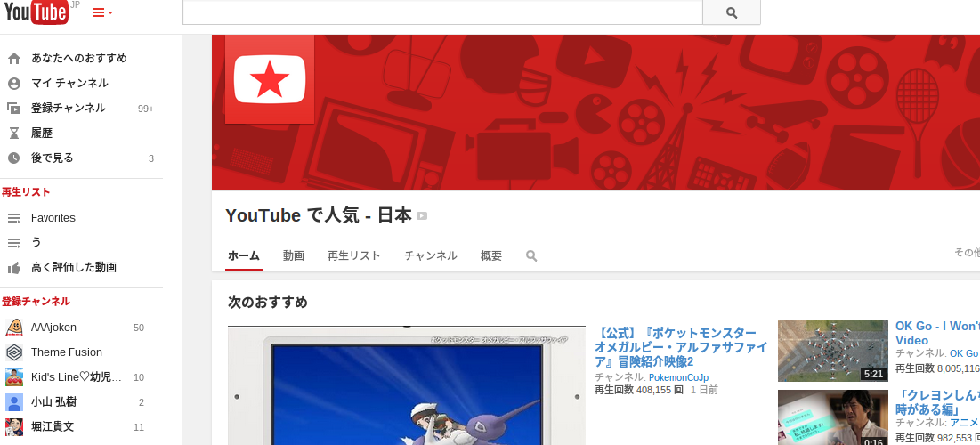Click the person icon beside マイ チャンネル

(13, 83)
